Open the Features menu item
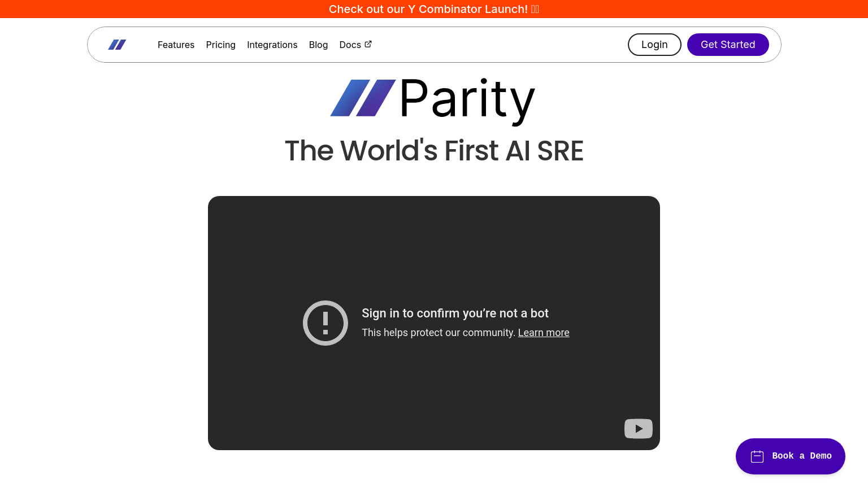The height and width of the screenshot is (488, 868). tap(176, 45)
